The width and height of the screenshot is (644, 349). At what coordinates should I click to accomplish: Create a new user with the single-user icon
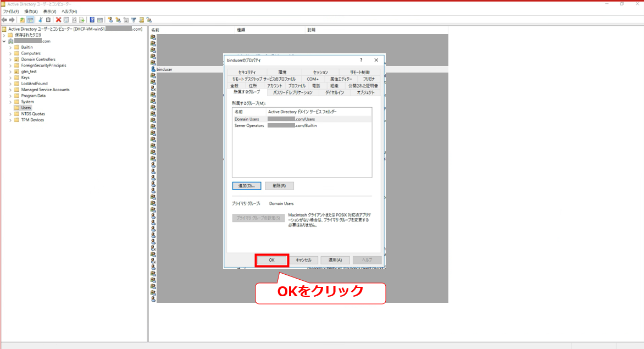pos(110,20)
